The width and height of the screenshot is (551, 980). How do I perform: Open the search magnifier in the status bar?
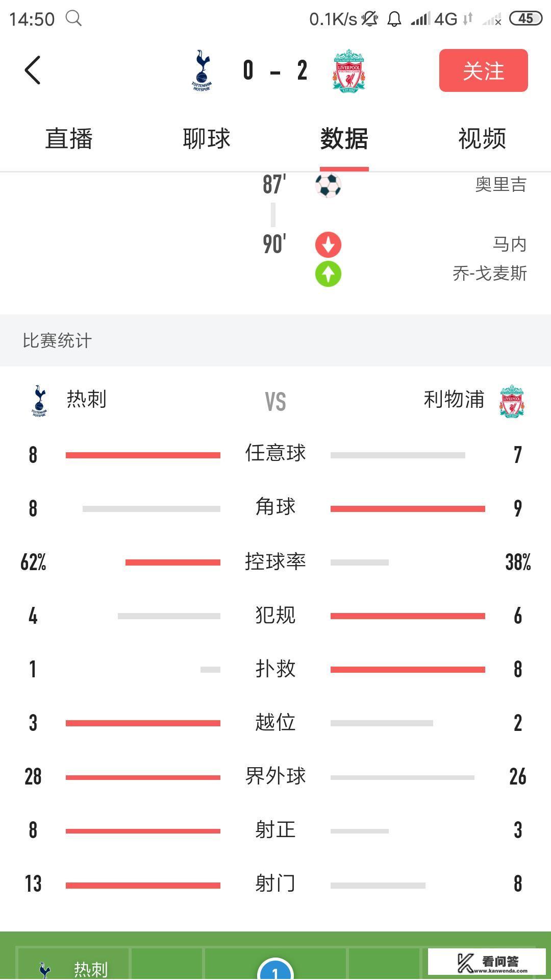click(x=74, y=18)
